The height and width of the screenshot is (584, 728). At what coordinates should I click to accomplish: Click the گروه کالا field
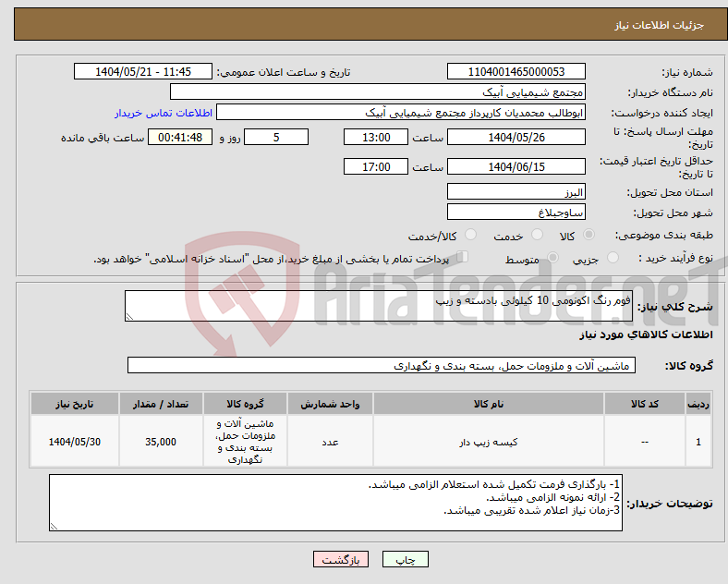point(382,365)
